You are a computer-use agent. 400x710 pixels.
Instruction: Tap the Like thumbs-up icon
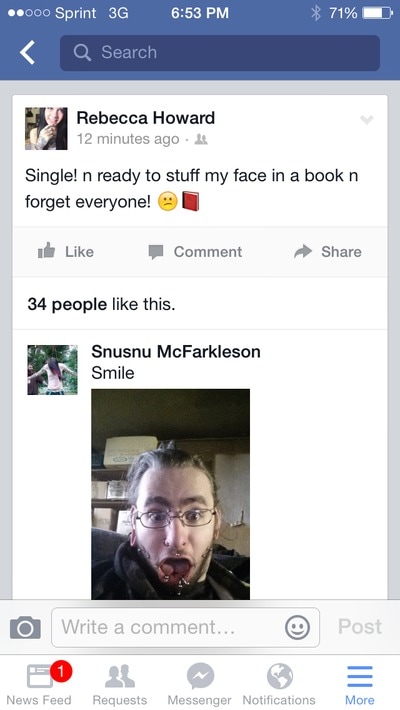pyautogui.click(x=47, y=251)
